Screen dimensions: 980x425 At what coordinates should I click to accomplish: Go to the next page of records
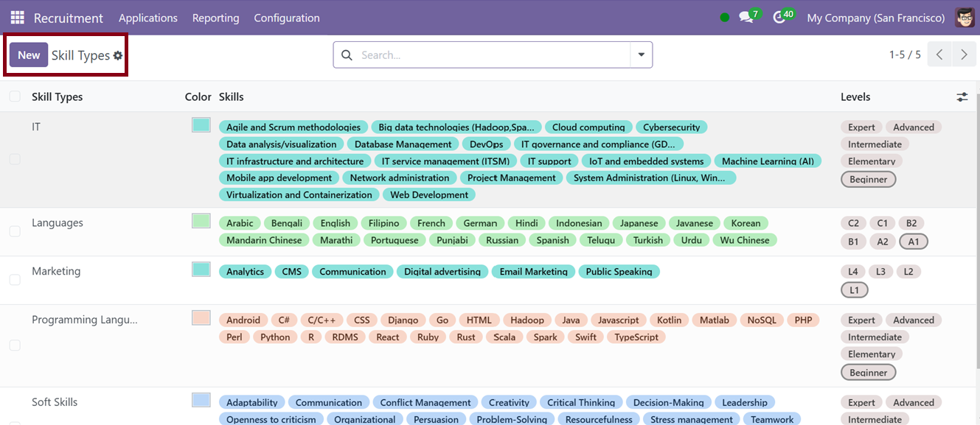964,55
